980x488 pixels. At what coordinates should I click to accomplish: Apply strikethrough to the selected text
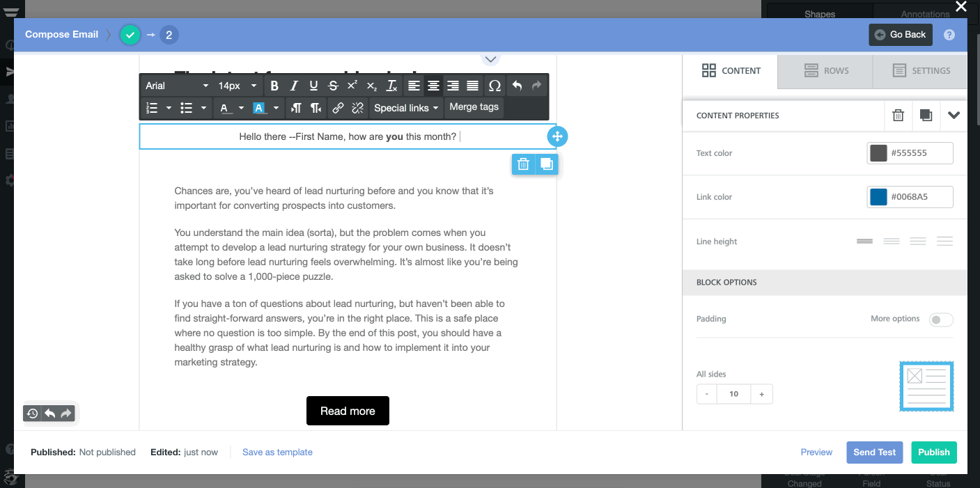point(332,86)
